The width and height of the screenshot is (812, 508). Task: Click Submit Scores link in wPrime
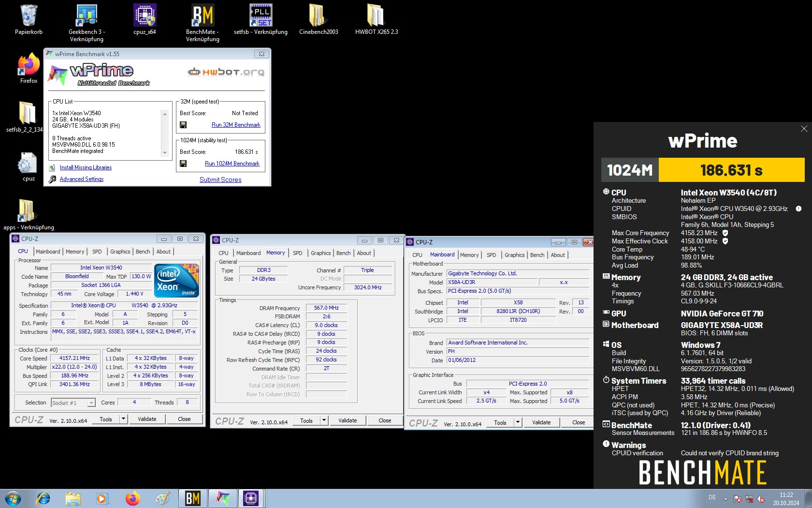220,179
